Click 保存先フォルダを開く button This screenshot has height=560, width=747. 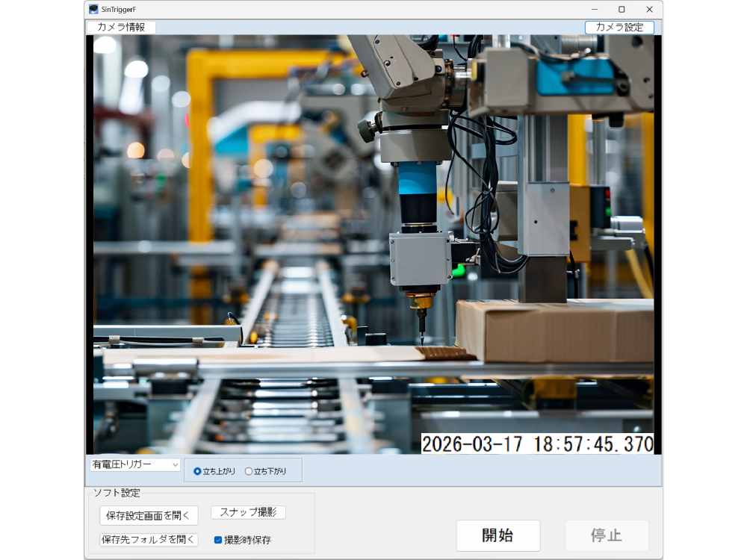[149, 539]
